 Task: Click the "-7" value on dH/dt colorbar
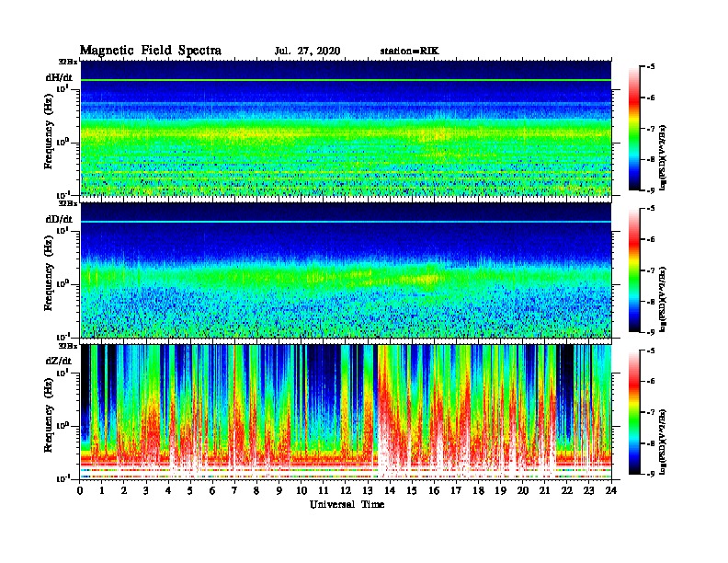[651, 129]
